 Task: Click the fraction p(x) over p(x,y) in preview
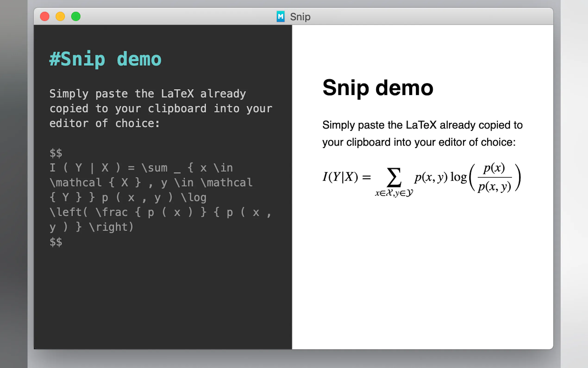494,178
